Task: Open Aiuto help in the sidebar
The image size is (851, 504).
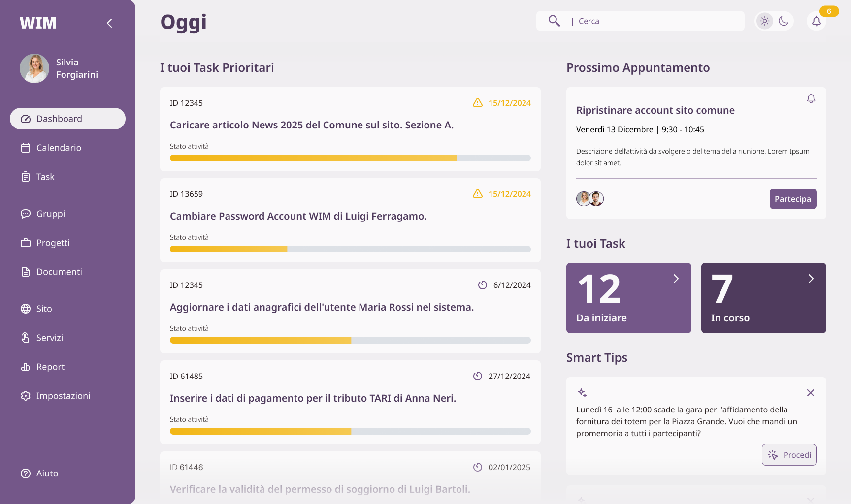Action: [x=39, y=473]
